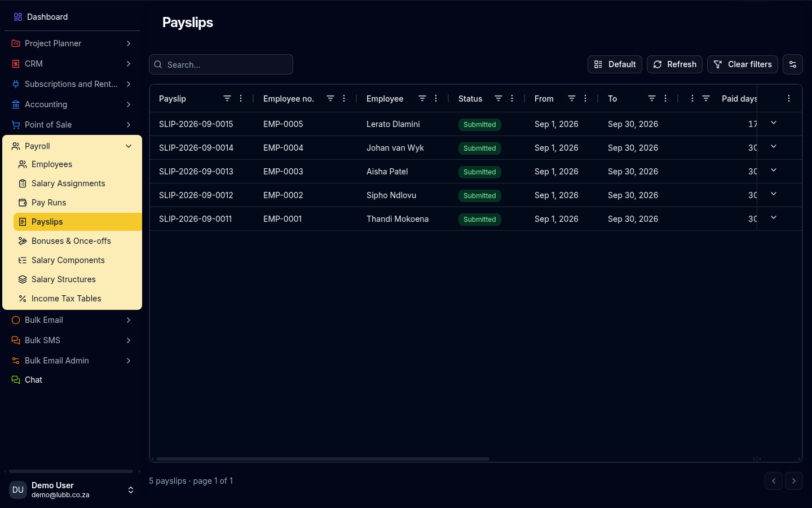Filter the Employee no. column

coord(330,98)
